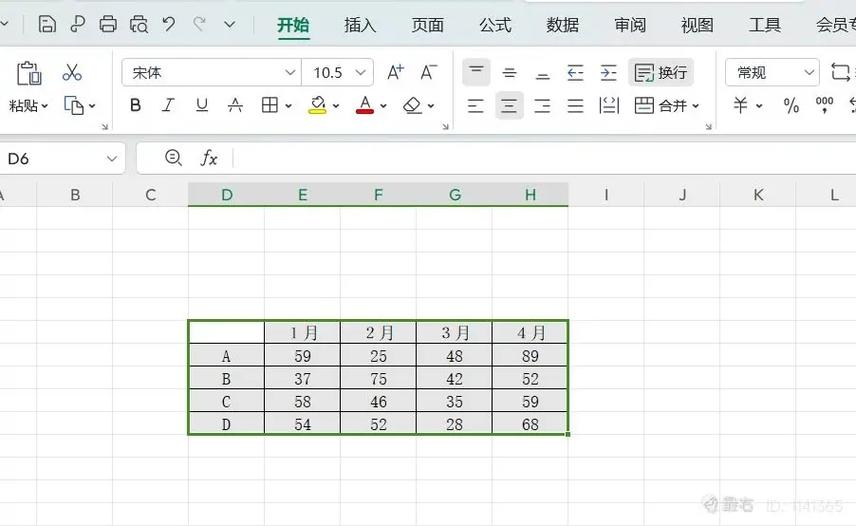This screenshot has width=856, height=526.
Task: Open Print Preview icon
Action: click(139, 25)
